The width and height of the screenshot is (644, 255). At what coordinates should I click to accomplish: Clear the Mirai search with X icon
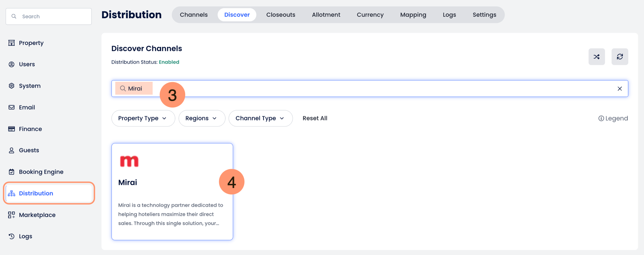tap(620, 89)
